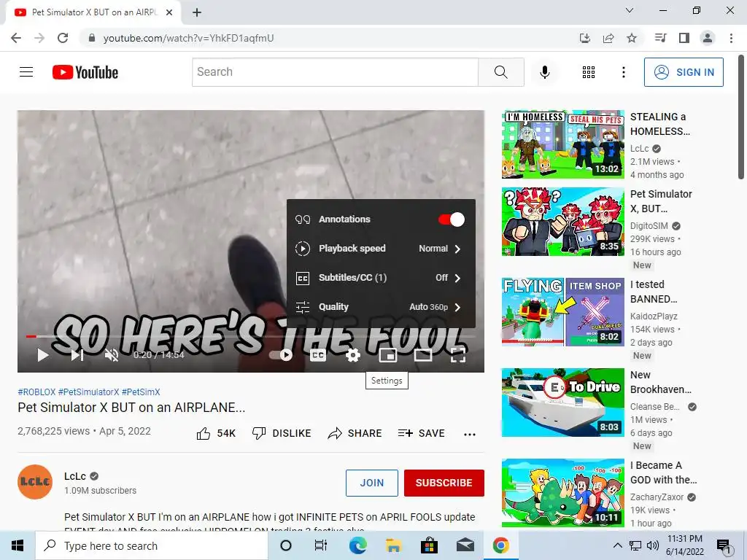This screenshot has height=560, width=747.
Task: Open the Subtitles/CC submenu
Action: 381,278
